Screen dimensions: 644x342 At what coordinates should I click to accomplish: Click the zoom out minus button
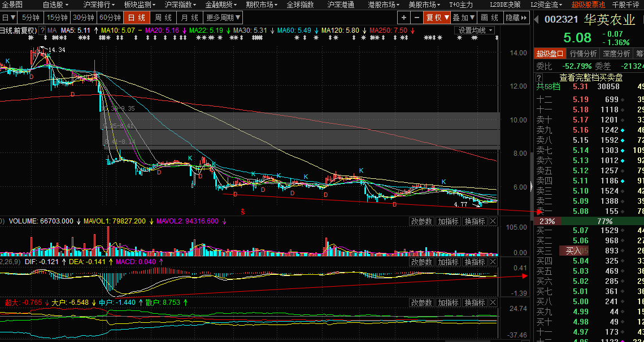416,17
